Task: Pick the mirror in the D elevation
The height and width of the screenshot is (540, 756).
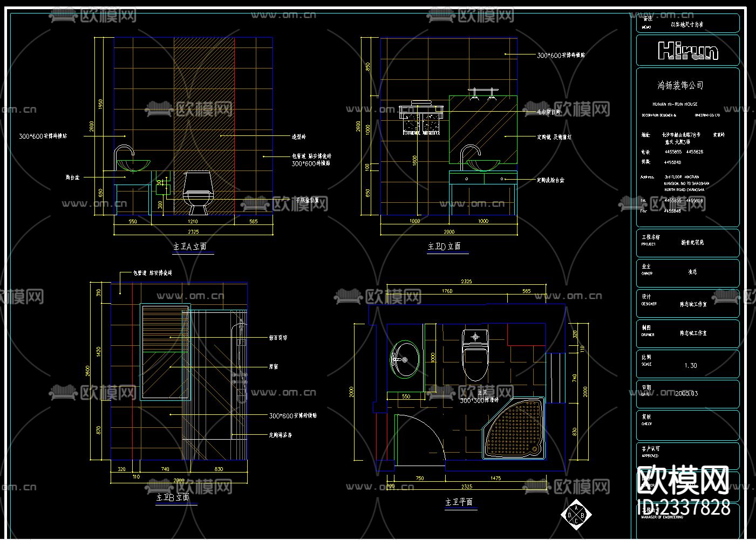Action: click(483, 129)
